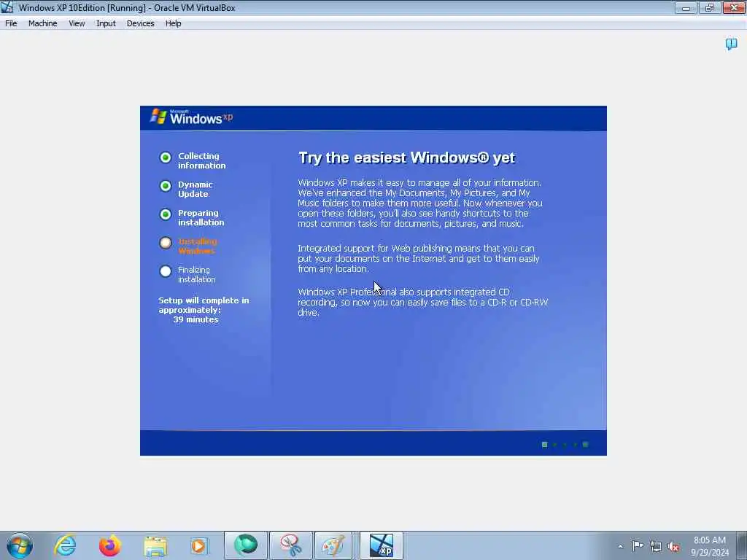The image size is (747, 560).
Task: Click the '39 minutes' remaining time text
Action: point(196,319)
